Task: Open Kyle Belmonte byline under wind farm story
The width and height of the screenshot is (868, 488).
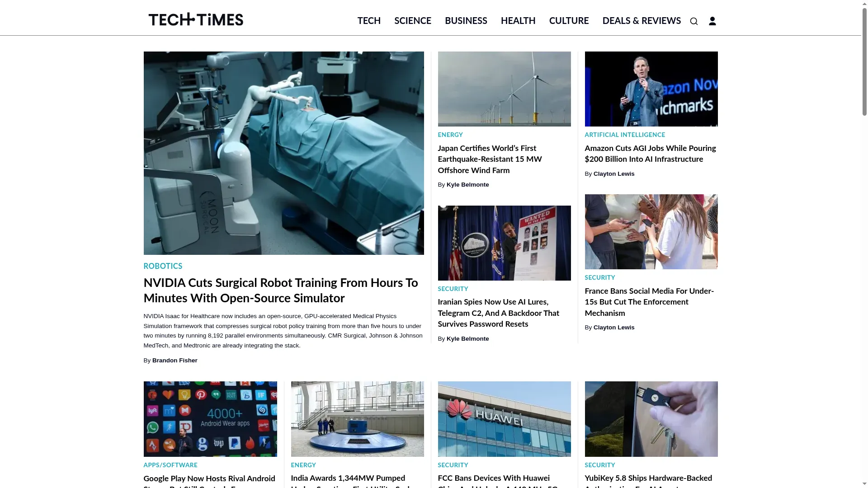Action: coord(468,185)
